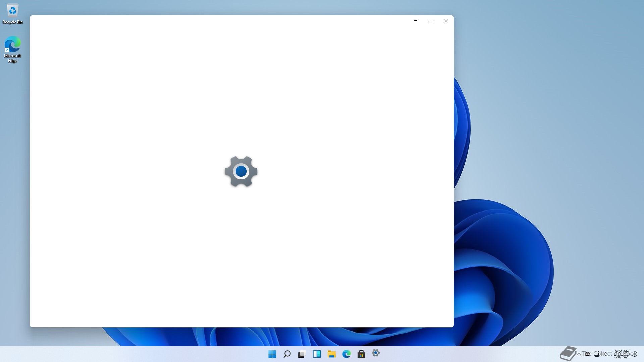
Task: Open Microsoft Store from the taskbar
Action: tap(361, 354)
